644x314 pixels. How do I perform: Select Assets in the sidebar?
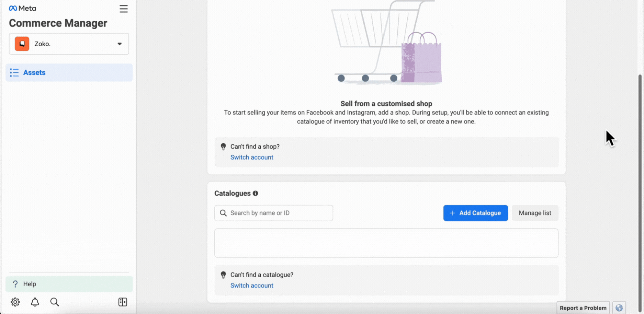(x=69, y=72)
